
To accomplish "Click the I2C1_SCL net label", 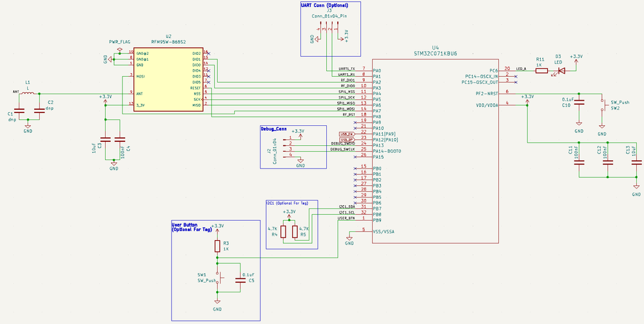I will pyautogui.click(x=347, y=212).
